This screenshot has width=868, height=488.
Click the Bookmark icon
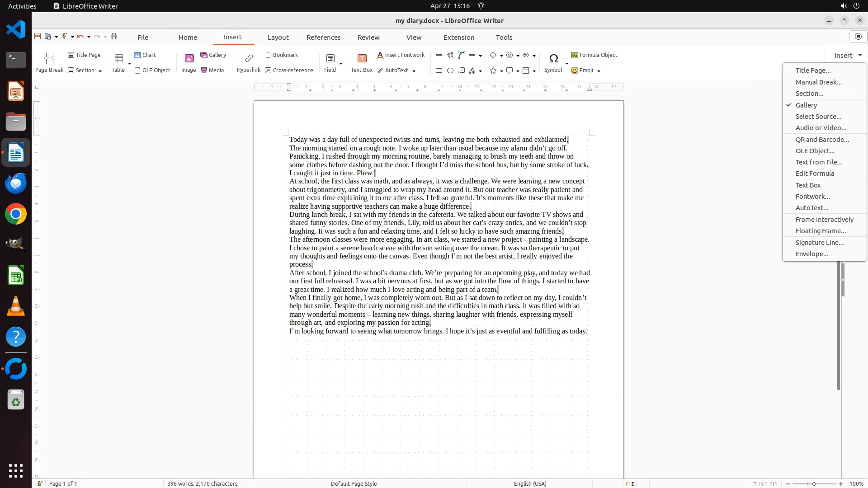click(268, 55)
